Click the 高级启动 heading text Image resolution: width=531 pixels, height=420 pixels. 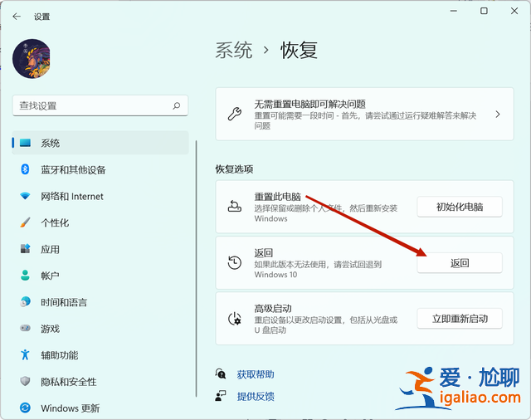[273, 309]
